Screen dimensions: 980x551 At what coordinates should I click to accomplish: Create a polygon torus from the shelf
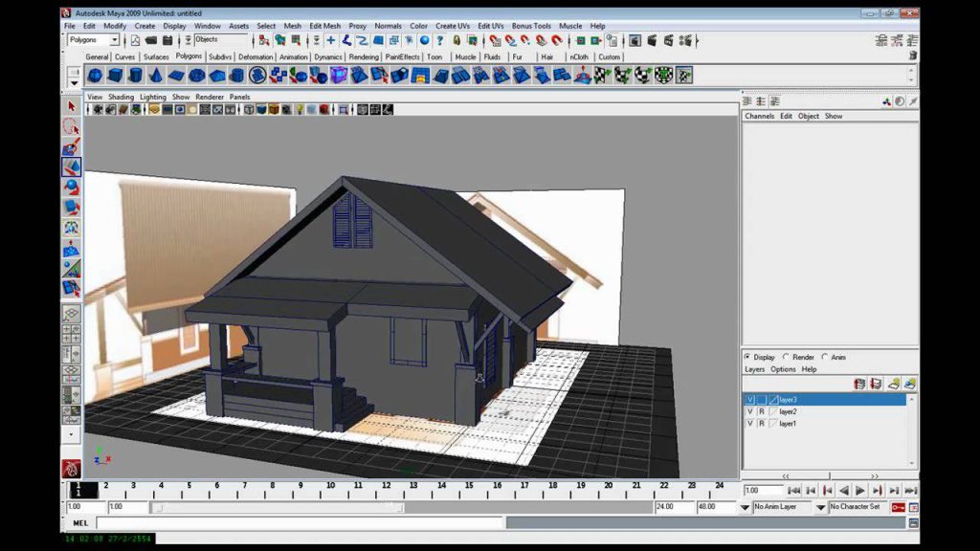tap(197, 77)
